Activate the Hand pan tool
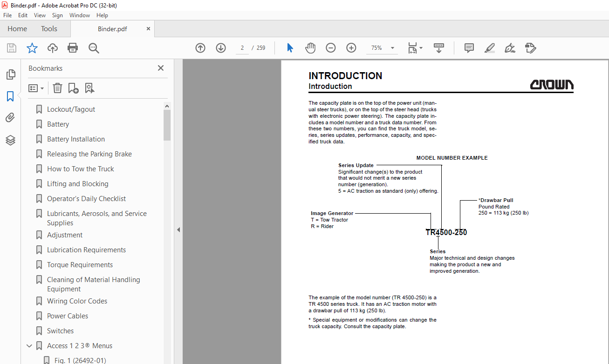The height and width of the screenshot is (364, 609). (310, 48)
